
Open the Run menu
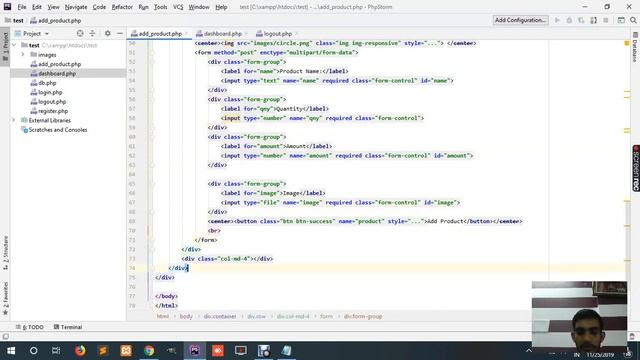coord(143,7)
